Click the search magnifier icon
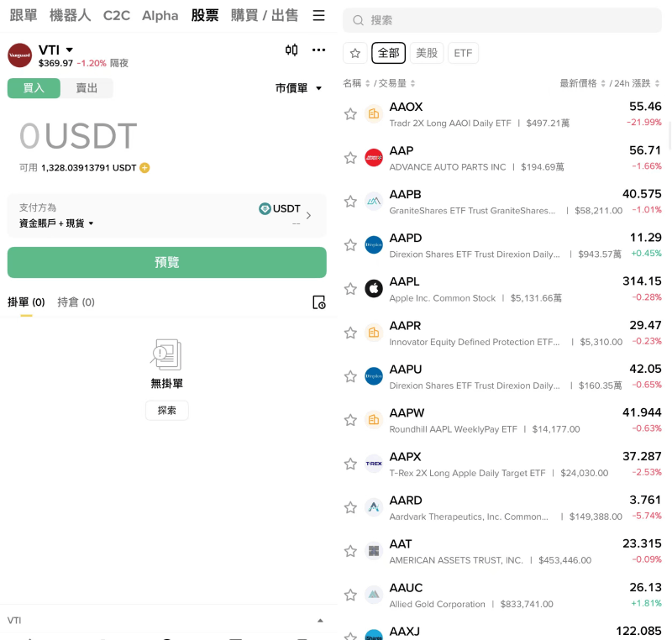Viewport: 672px width, 640px height. pyautogui.click(x=359, y=20)
